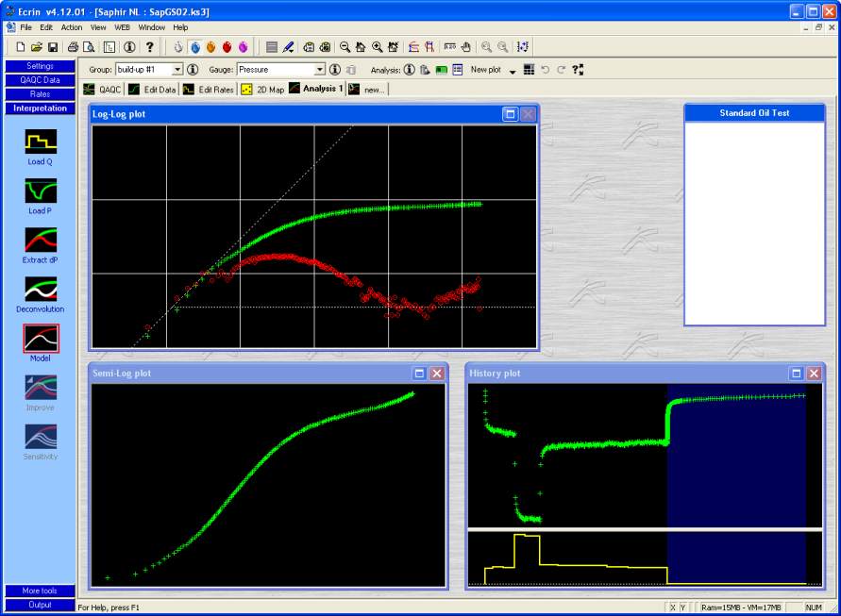Open the Extract dP tool

[x=41, y=241]
